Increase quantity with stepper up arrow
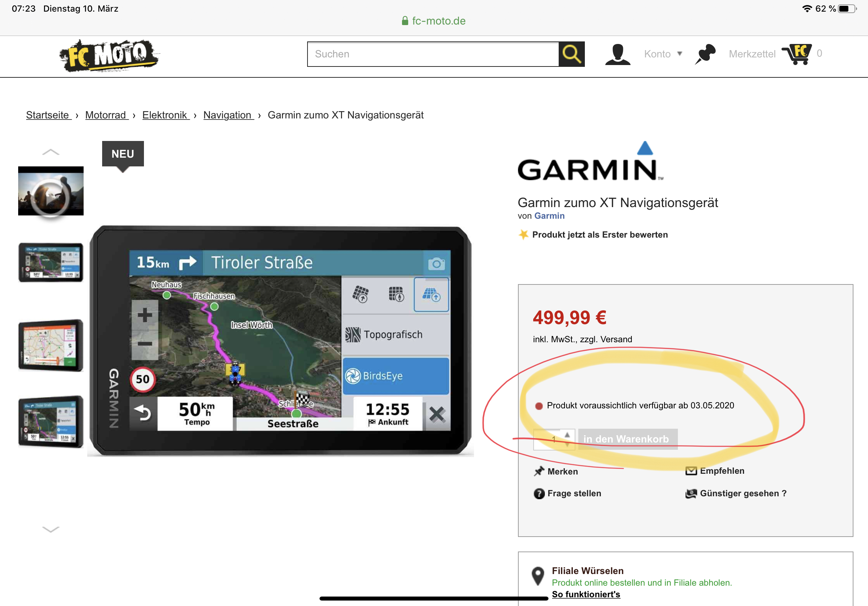Viewport: 868px width, 606px height. pos(567,435)
